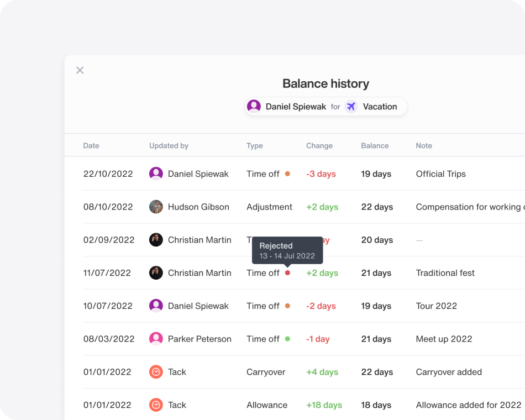The image size is (525, 420).
Task: Click Daniel Spiewak's avatar icon in the filter chip
Action: pyautogui.click(x=254, y=106)
